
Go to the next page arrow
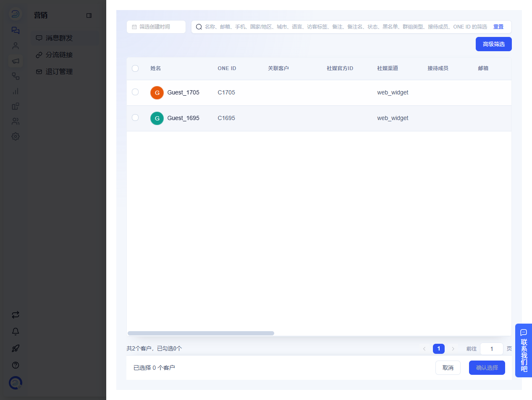point(453,349)
